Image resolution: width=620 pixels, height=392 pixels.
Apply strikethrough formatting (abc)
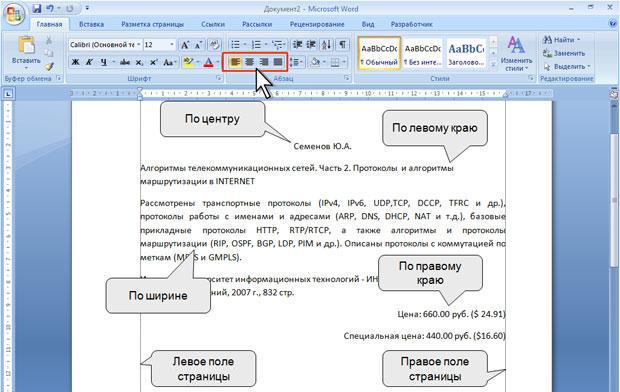coord(125,62)
